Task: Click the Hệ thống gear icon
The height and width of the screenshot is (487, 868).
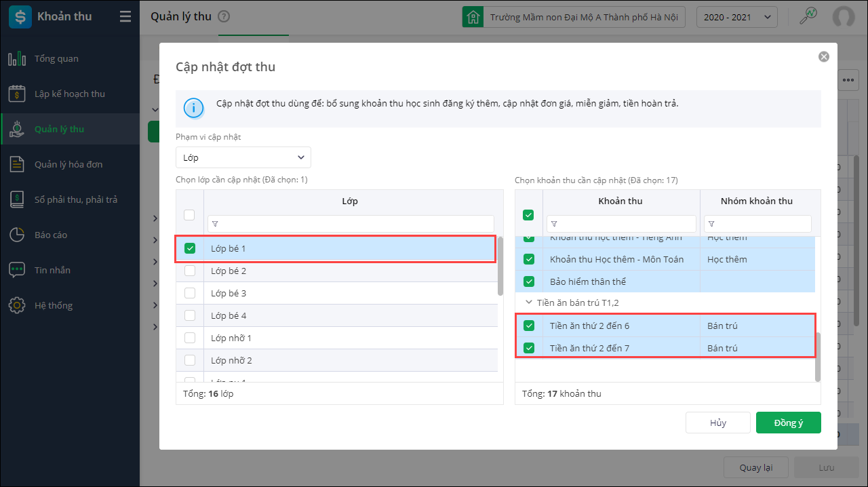Action: (x=17, y=306)
